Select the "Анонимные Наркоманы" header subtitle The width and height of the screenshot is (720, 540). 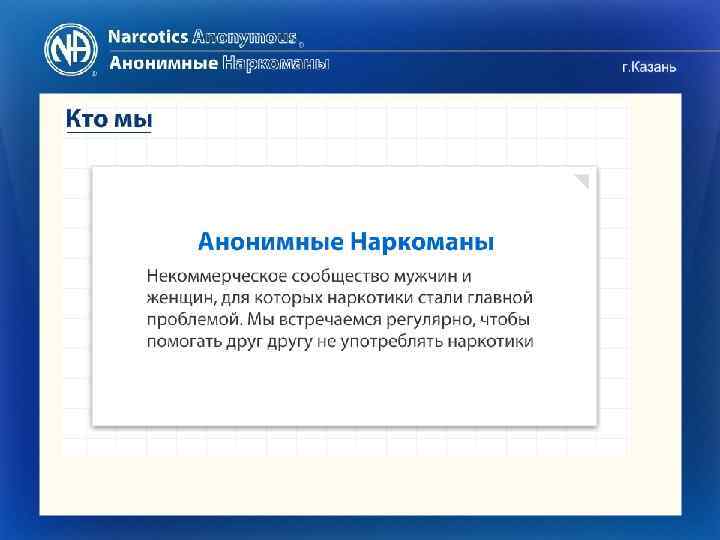click(x=219, y=63)
